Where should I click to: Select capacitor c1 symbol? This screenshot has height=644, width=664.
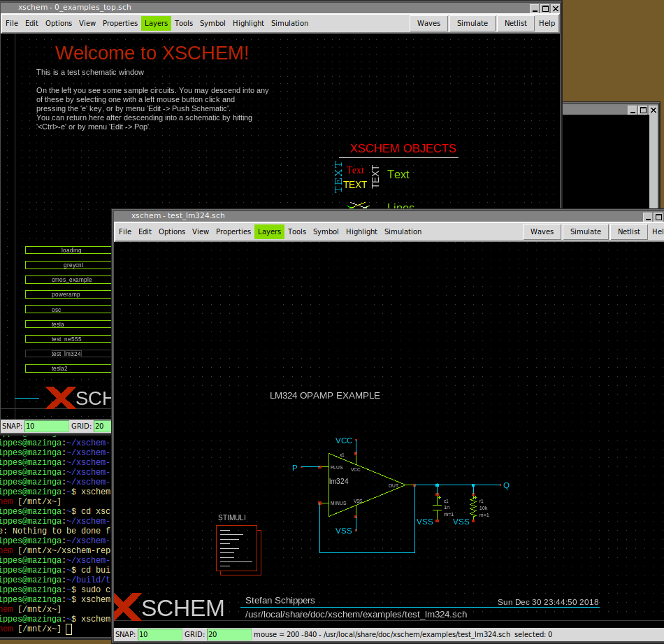point(438,508)
